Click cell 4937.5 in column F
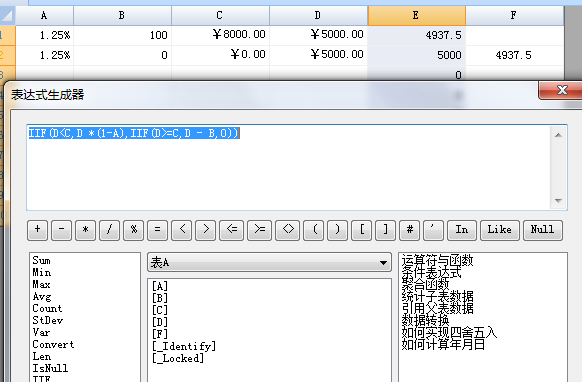This screenshot has width=582, height=382. coord(514,55)
